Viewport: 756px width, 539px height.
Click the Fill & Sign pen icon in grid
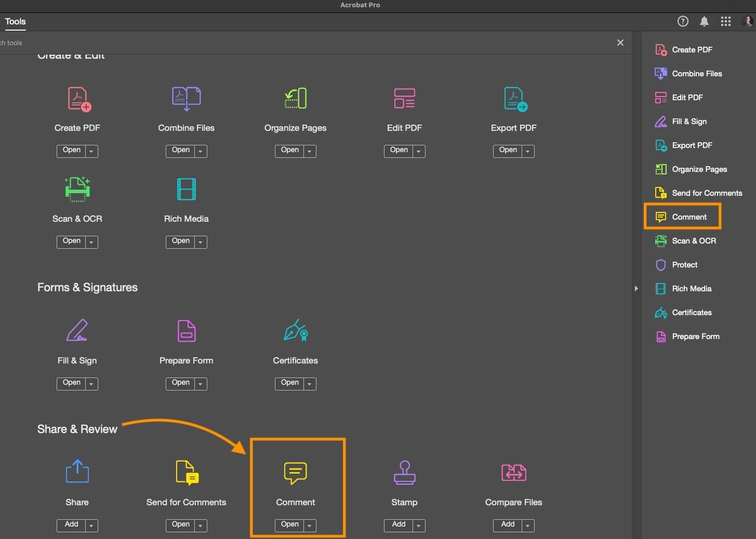[77, 330]
